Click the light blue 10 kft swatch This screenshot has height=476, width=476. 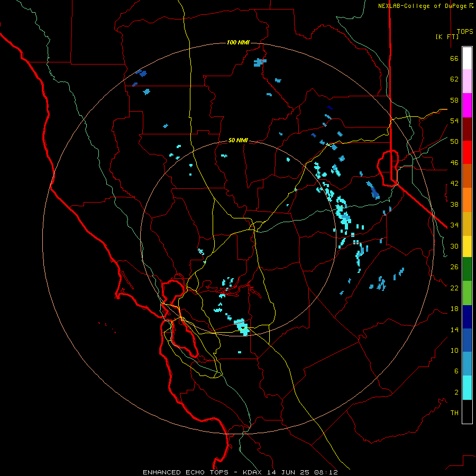pos(467,364)
